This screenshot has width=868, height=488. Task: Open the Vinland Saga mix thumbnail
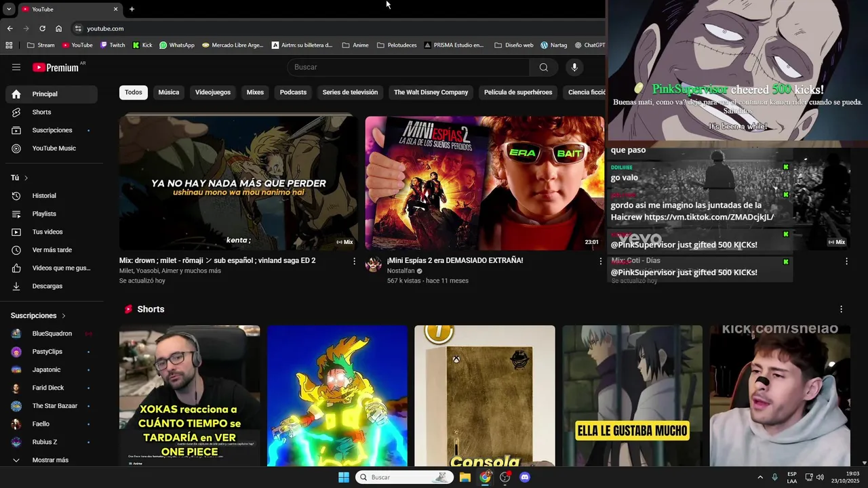(239, 183)
